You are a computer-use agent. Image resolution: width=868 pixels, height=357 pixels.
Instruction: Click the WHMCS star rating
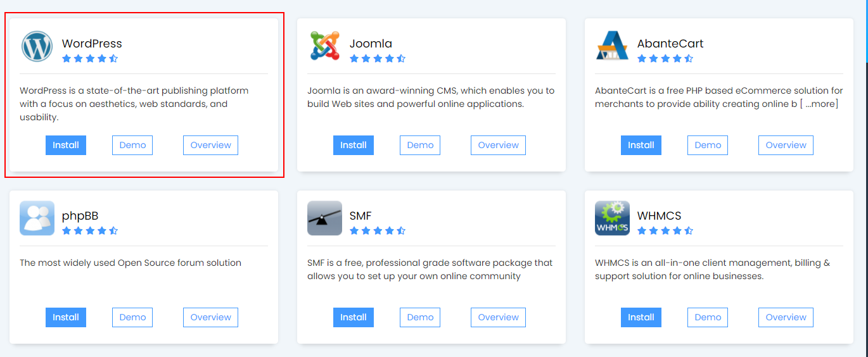(x=665, y=231)
